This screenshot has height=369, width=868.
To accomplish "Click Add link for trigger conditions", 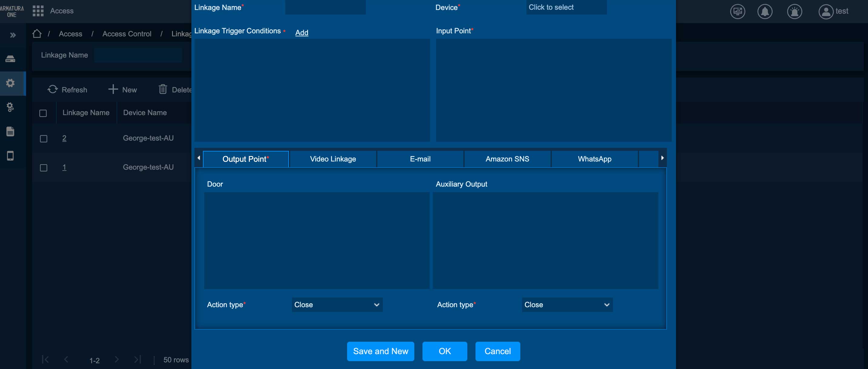I will 302,32.
